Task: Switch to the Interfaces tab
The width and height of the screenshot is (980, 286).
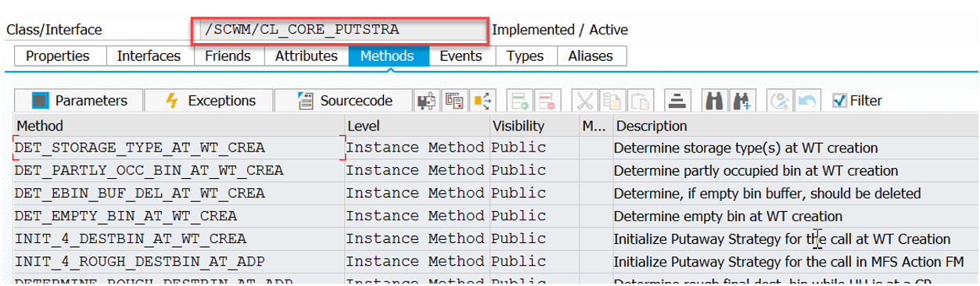Action: (x=149, y=56)
